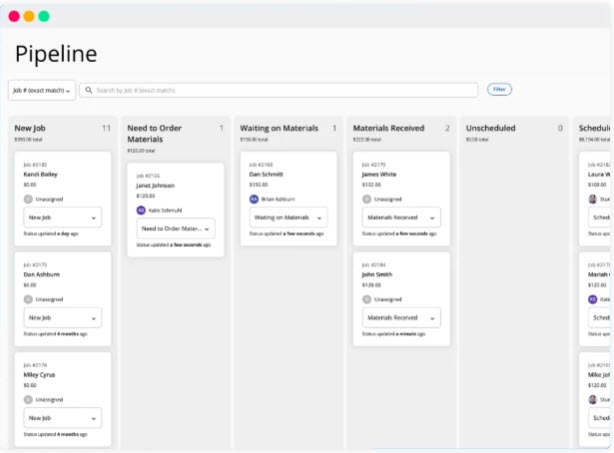Viewport: 614px width, 453px height.
Task: Click the magnifier icon in search bar
Action: (89, 90)
